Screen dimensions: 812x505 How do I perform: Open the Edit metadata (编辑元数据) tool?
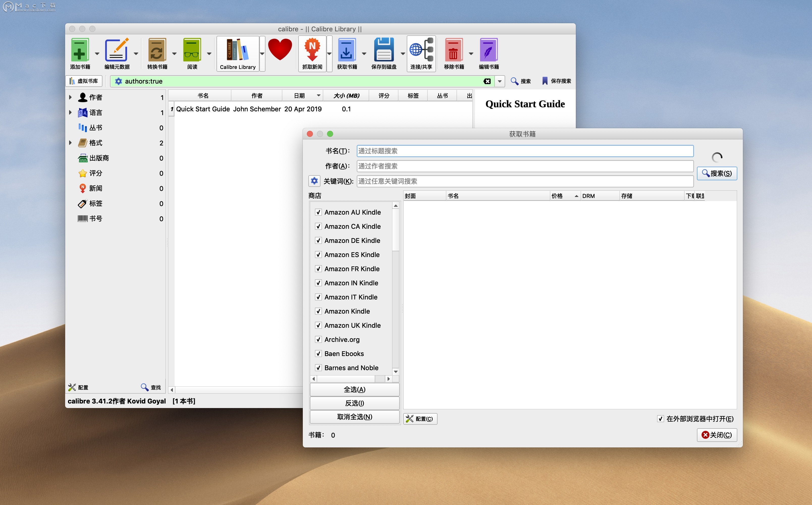coord(117,50)
